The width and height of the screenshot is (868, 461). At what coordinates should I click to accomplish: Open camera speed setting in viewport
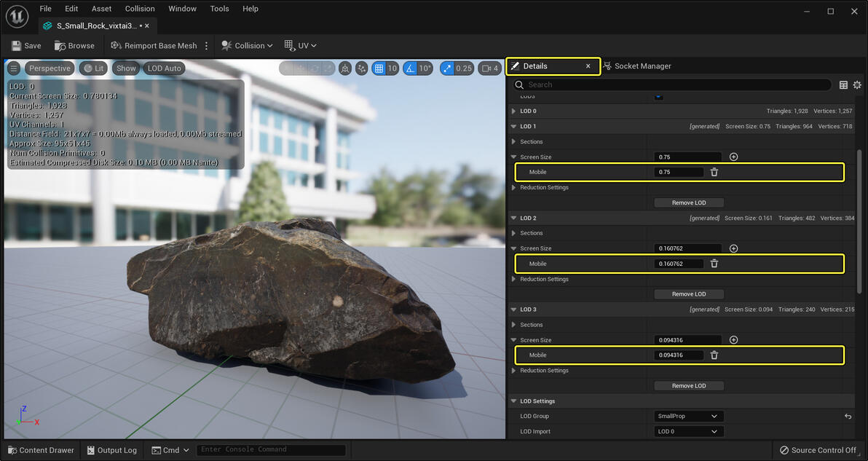point(490,68)
